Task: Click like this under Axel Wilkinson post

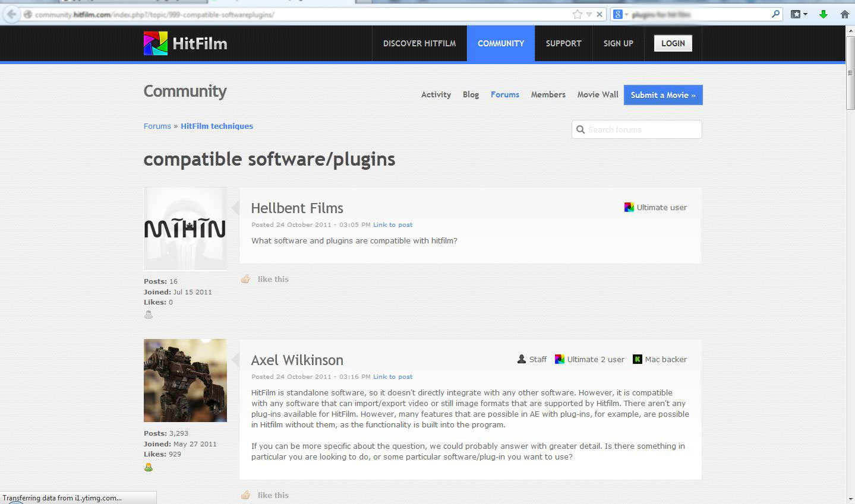Action: coord(273,495)
